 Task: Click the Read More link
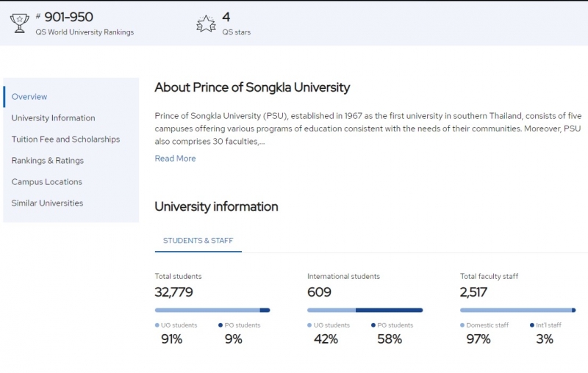[x=175, y=159]
